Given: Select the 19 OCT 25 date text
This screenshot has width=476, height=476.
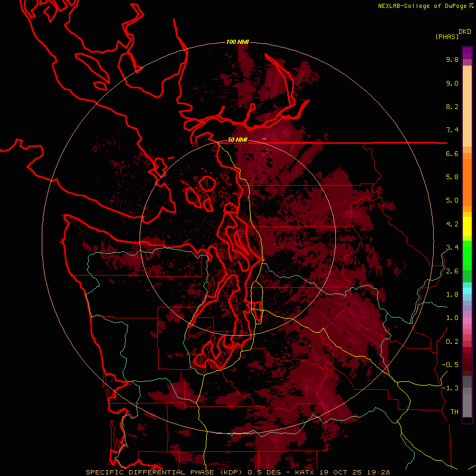Looking at the screenshot, I should [341, 472].
